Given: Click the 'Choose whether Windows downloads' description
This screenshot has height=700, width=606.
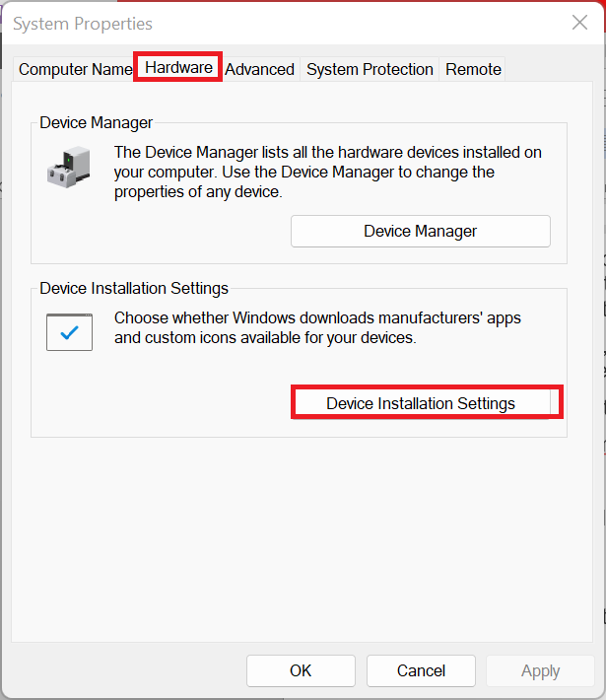Looking at the screenshot, I should tap(317, 327).
